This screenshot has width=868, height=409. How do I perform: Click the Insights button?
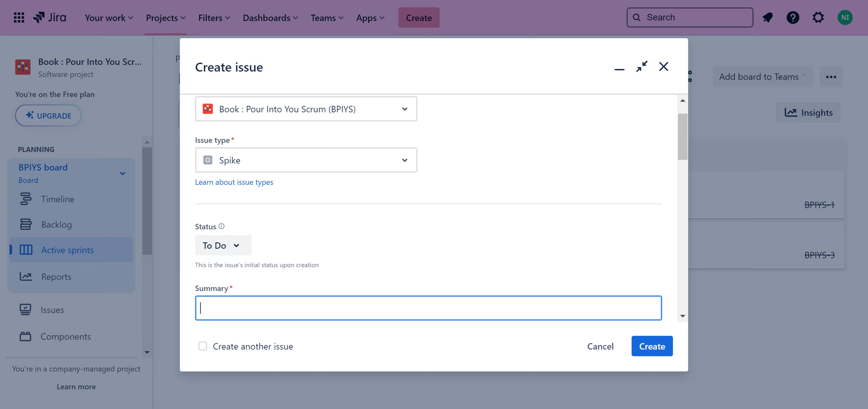(x=808, y=112)
